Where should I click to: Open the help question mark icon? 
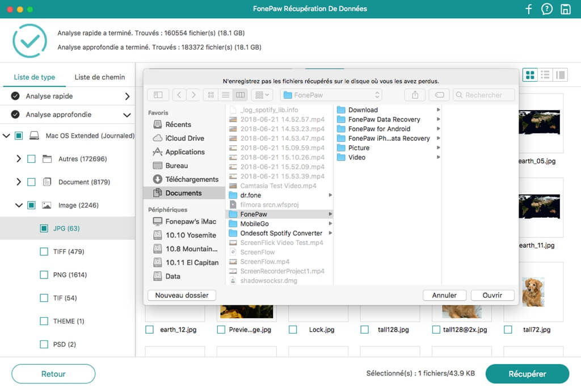point(546,9)
